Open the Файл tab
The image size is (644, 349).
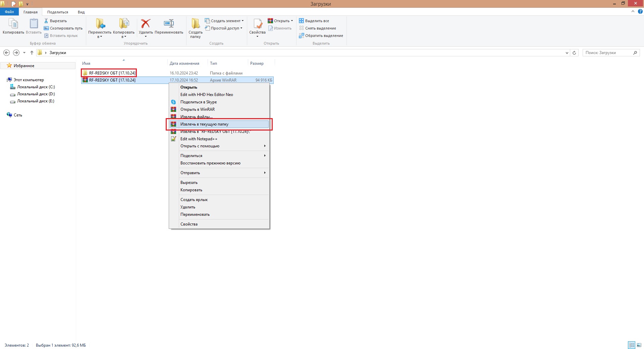click(x=9, y=12)
